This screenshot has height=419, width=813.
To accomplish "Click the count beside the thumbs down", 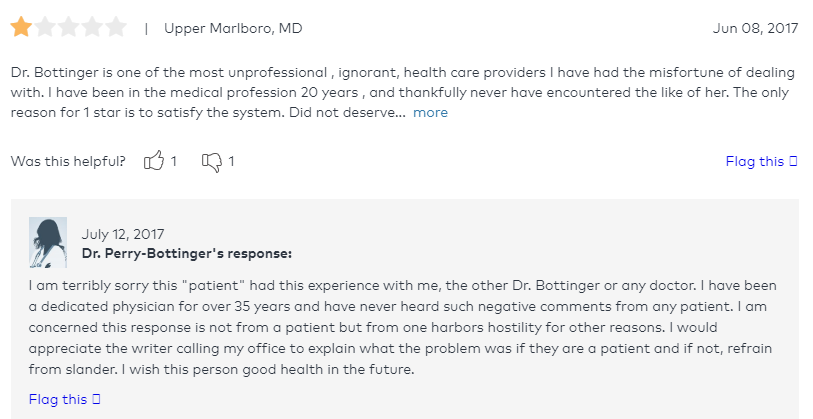I will click(x=231, y=161).
